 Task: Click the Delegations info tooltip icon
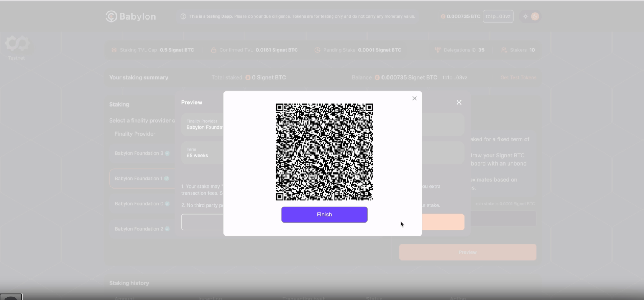tap(474, 50)
